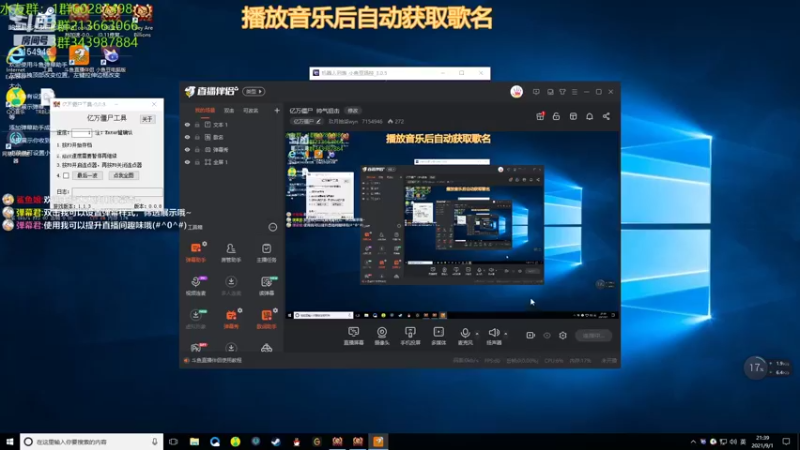This screenshot has width=800, height=450.
Task: Share the stream with the share icon
Action: tap(606, 116)
